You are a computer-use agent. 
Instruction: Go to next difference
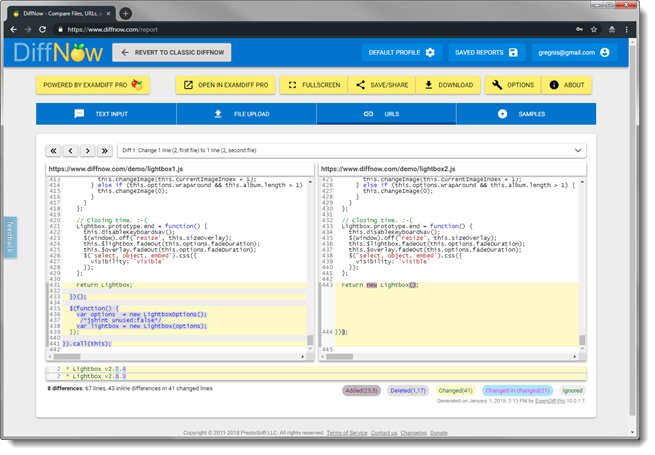tap(88, 151)
